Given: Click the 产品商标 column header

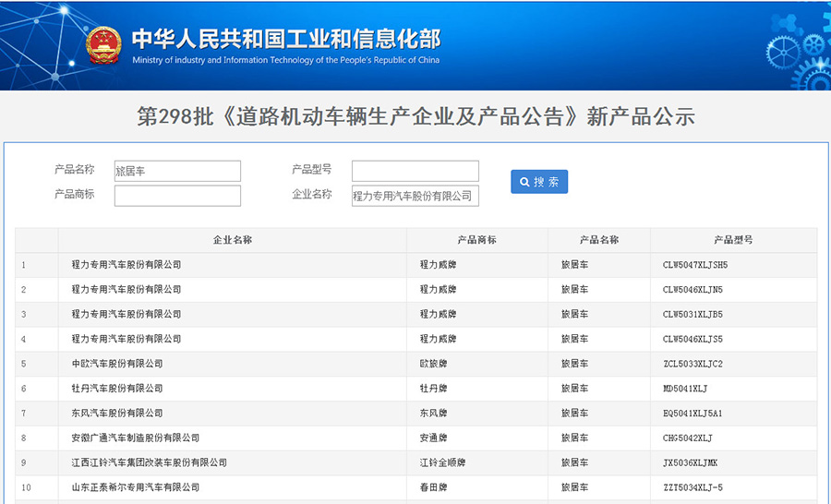Looking at the screenshot, I should click(x=476, y=240).
